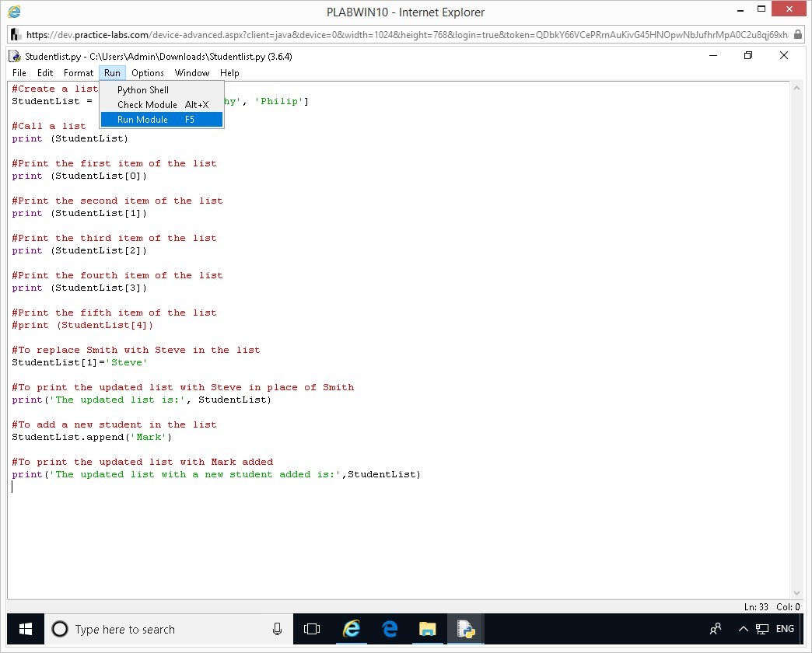Click the Python IDLE taskbar icon
The width and height of the screenshot is (812, 653).
[466, 629]
